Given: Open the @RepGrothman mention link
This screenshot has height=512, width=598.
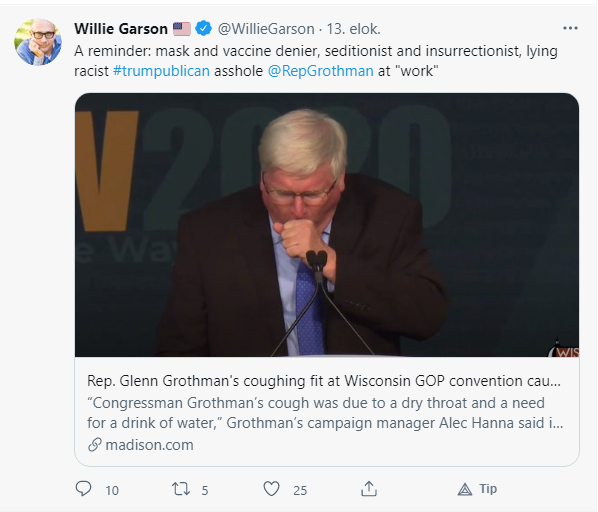Looking at the screenshot, I should (x=320, y=71).
